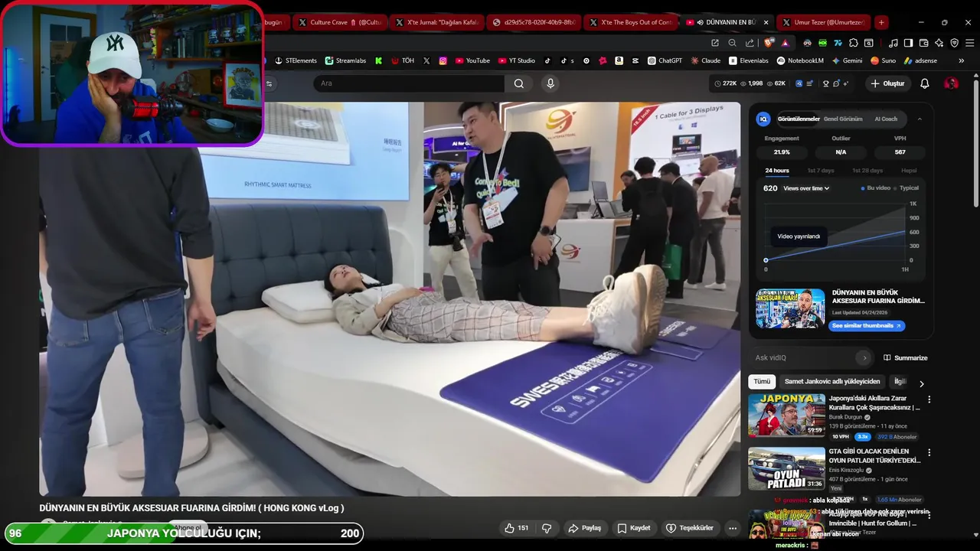Open the AI Coach tab
The image size is (980, 551).
point(886,119)
